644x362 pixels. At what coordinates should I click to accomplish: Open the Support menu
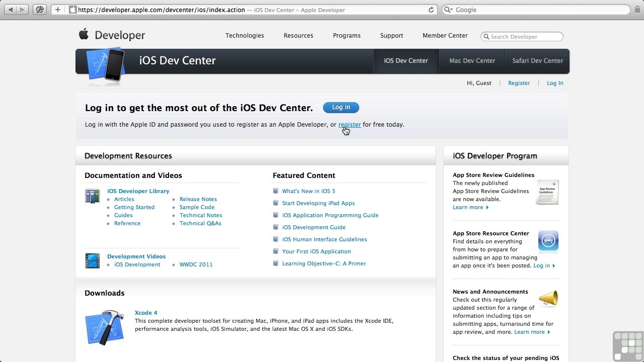[392, 36]
